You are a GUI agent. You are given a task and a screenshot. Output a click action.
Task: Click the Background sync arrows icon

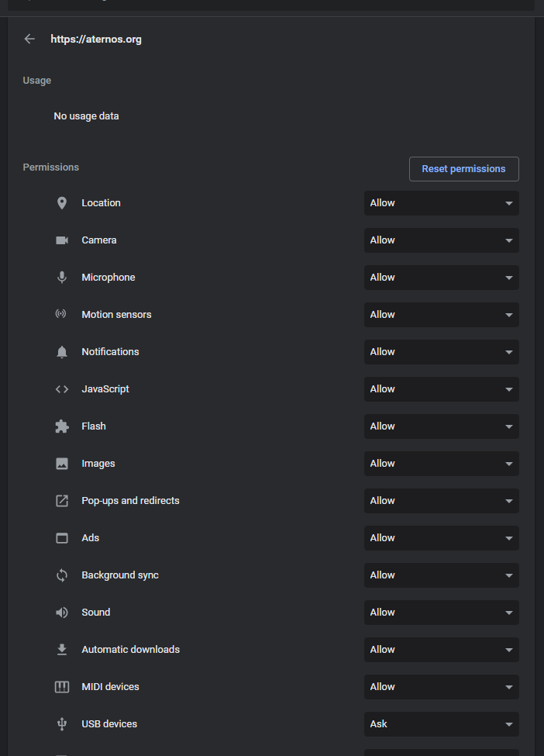(62, 575)
